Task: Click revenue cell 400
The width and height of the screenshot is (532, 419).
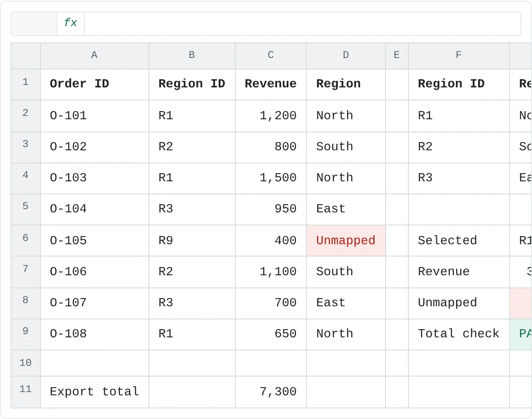Action: coord(271,241)
